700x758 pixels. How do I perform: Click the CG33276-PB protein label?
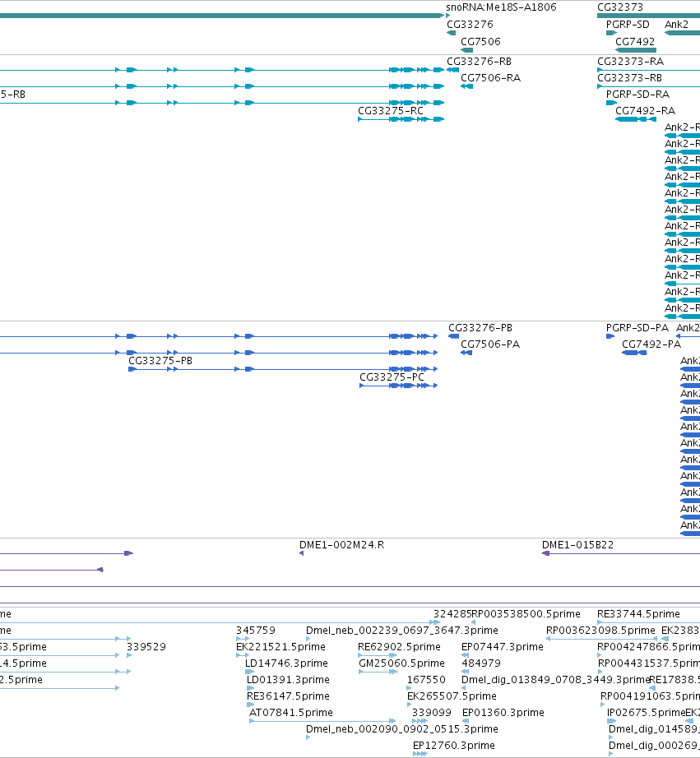pos(480,328)
